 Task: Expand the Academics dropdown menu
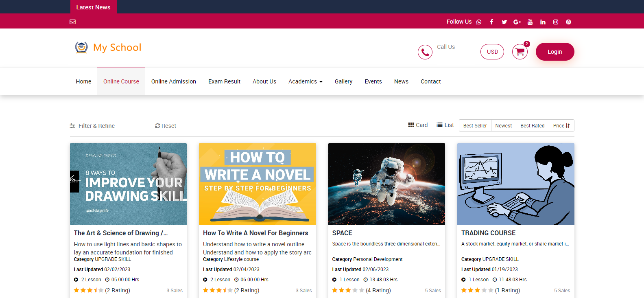(305, 81)
